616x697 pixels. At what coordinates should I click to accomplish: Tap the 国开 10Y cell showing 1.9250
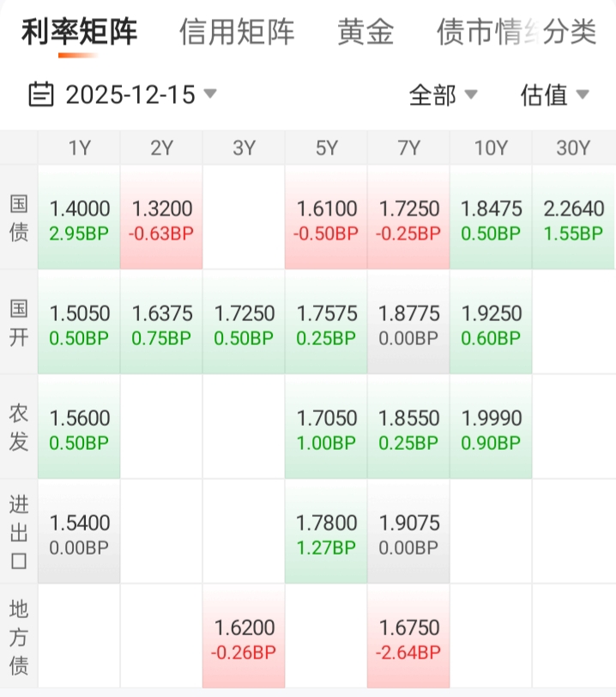[x=491, y=322]
